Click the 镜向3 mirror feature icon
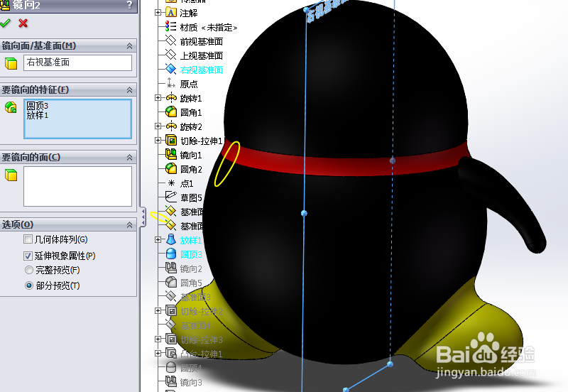The image size is (568, 392). [x=171, y=381]
